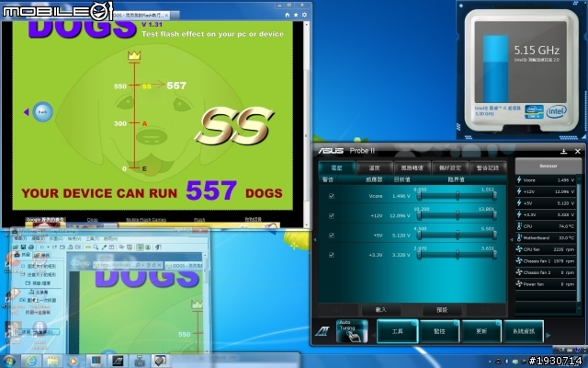Viewport: 588px width, 368px height.
Task: Minimize Probe II to tray with download-style icon
Action: [x=563, y=151]
